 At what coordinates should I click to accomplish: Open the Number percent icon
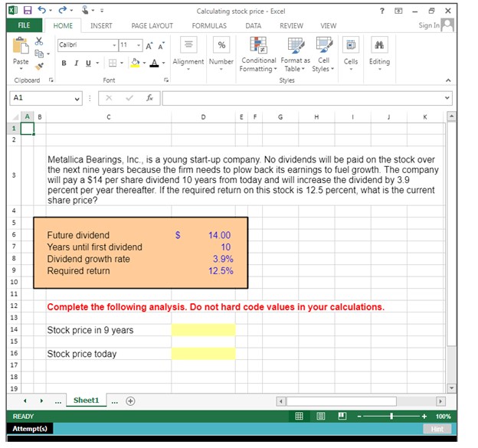click(x=221, y=45)
